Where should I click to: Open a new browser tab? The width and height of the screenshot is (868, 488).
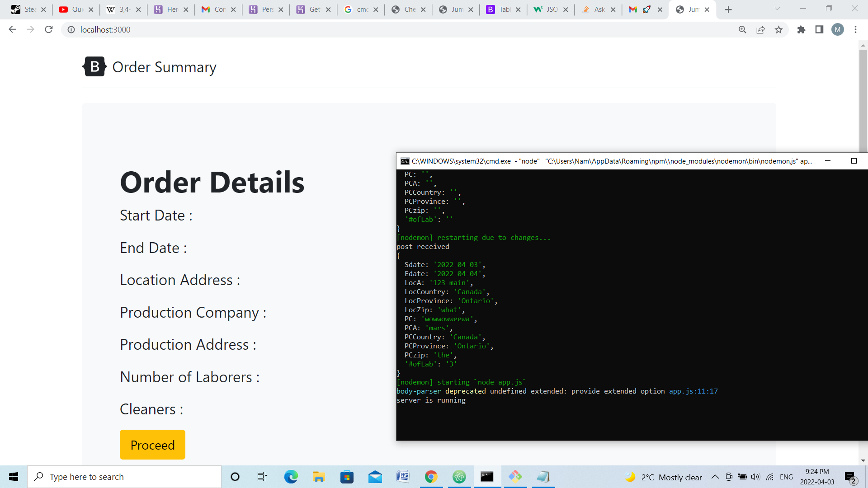[728, 9]
